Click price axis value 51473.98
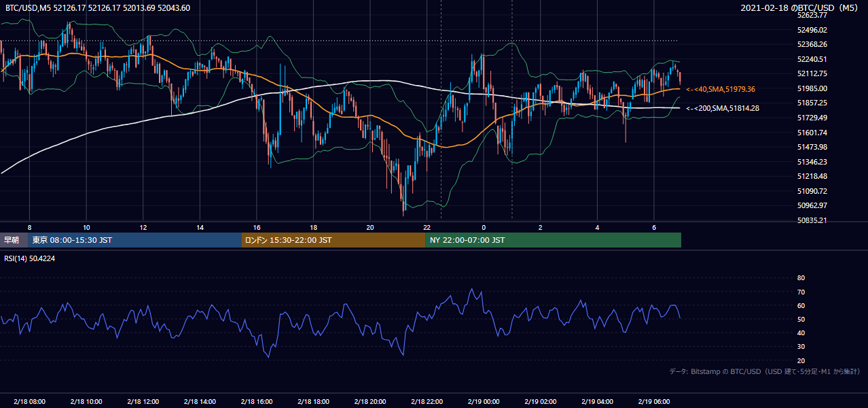Viewport: 868px width, 408px height. pyautogui.click(x=812, y=147)
